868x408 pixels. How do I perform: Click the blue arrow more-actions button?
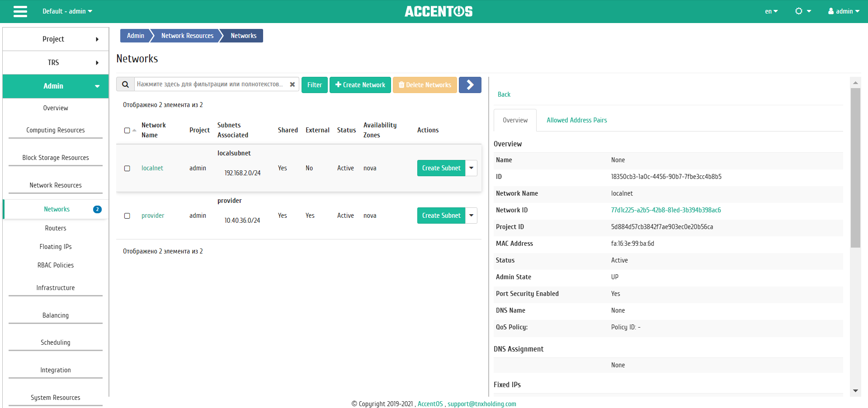pos(470,84)
